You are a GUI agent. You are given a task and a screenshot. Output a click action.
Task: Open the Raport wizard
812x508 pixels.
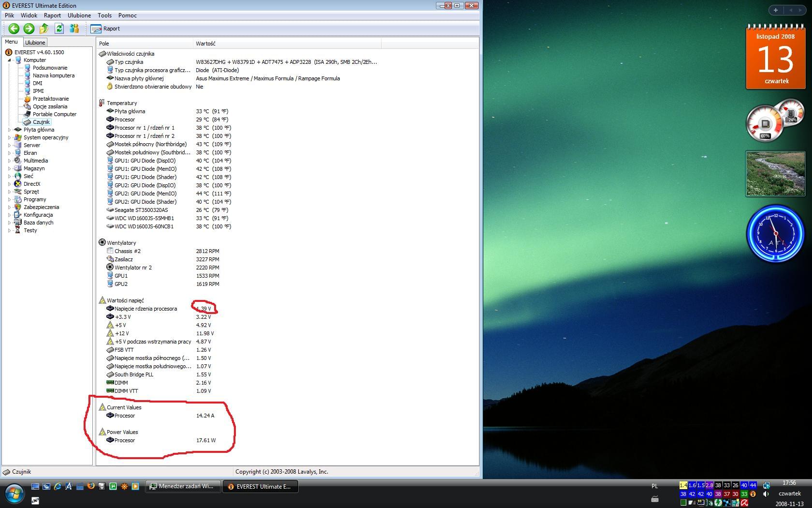click(x=105, y=29)
